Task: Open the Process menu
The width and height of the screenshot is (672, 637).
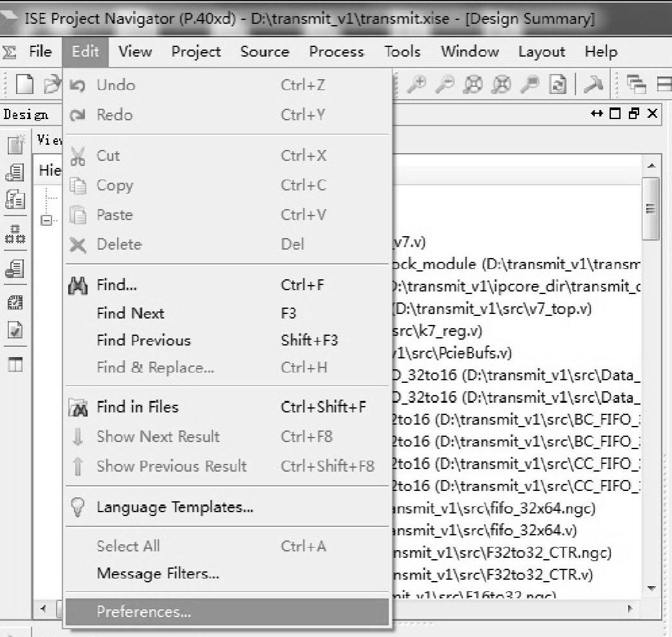Action: [336, 51]
